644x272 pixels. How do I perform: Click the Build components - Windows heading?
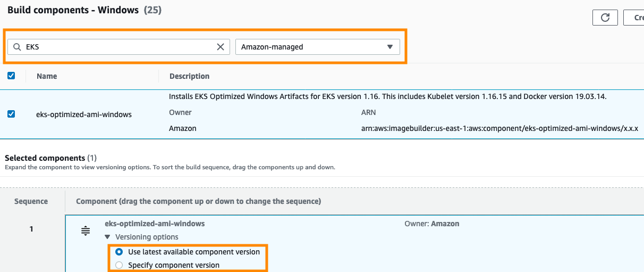click(x=73, y=10)
